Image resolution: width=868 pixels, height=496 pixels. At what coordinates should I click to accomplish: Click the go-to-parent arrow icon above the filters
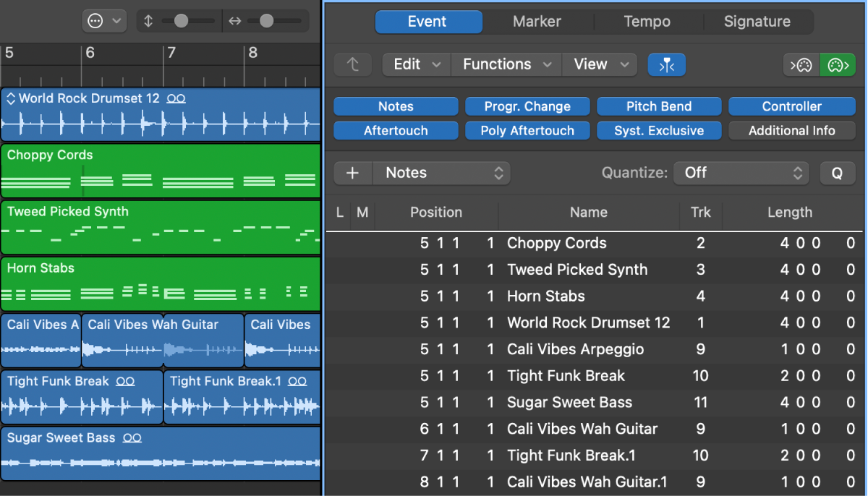(x=352, y=64)
